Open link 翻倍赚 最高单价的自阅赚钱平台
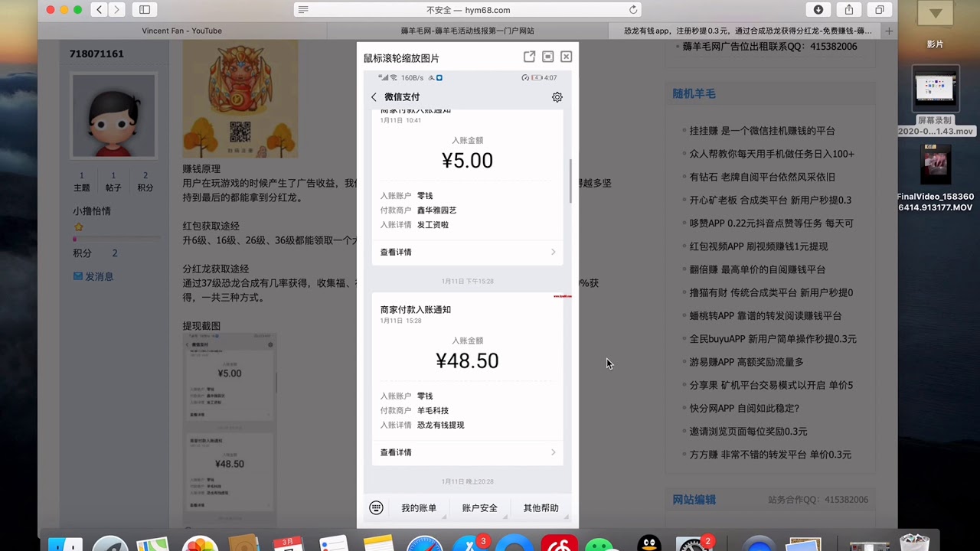Image resolution: width=980 pixels, height=551 pixels. [x=757, y=269]
